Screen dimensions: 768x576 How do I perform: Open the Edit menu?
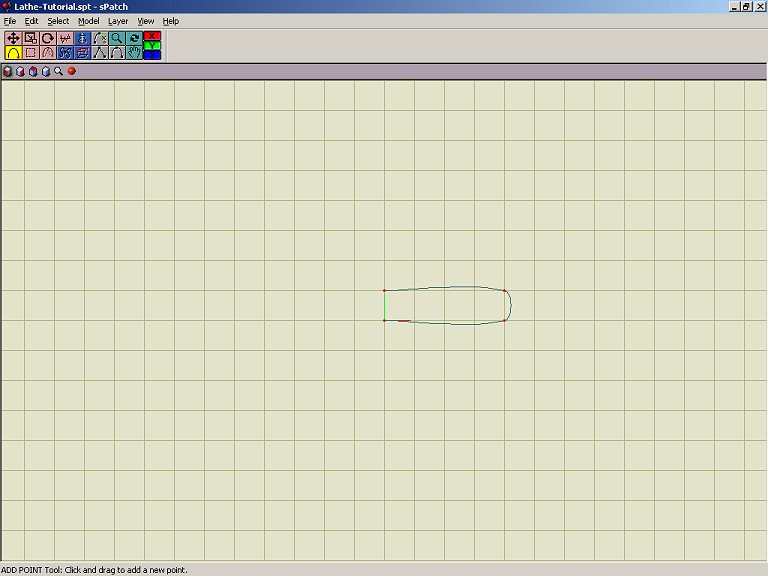tap(31, 21)
